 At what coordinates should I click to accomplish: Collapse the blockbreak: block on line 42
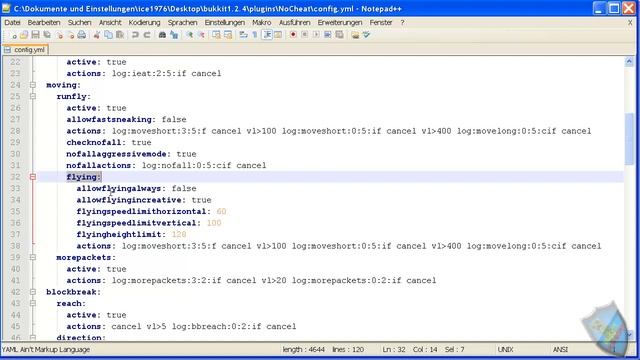(33, 292)
